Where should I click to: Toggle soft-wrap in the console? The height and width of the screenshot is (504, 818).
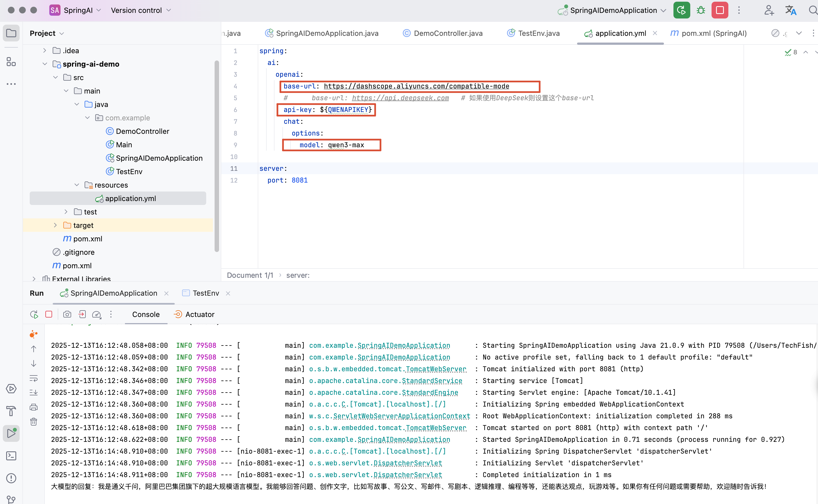[x=34, y=378]
